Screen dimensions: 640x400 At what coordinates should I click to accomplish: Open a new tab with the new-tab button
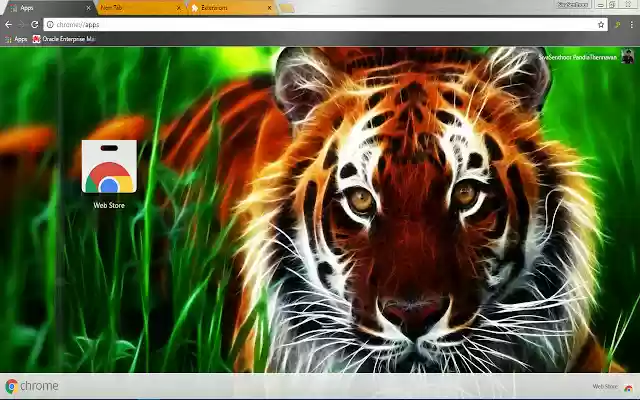pos(287,8)
